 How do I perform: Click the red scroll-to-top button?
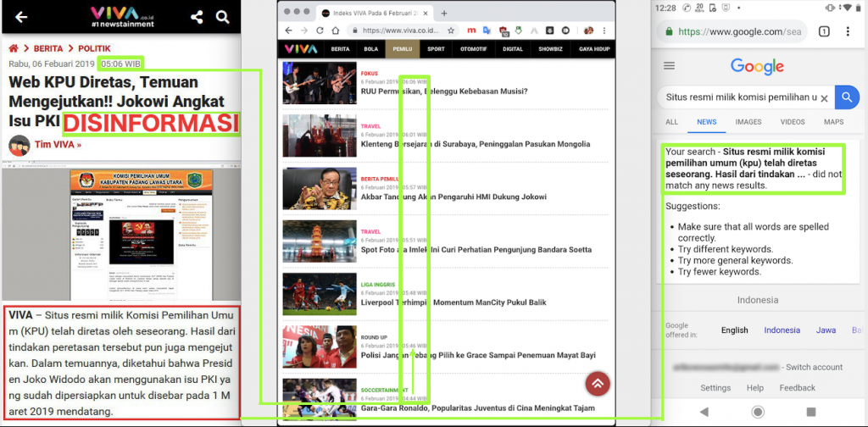click(598, 384)
